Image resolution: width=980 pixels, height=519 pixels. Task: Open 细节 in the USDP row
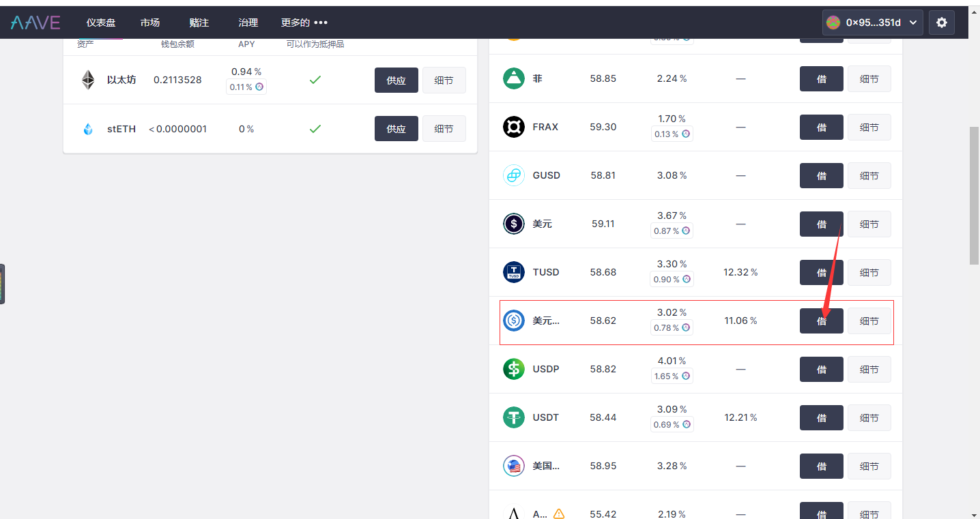click(x=869, y=369)
